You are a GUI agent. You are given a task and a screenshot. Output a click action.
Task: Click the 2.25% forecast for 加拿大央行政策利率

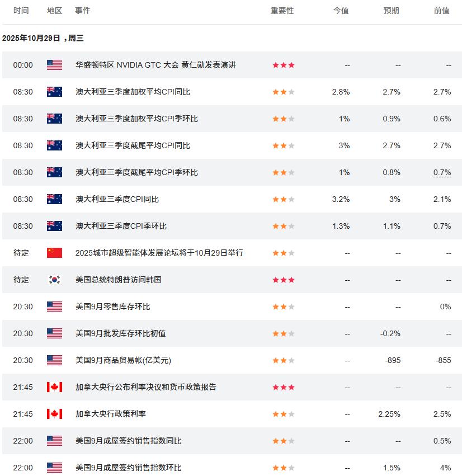[x=389, y=414]
